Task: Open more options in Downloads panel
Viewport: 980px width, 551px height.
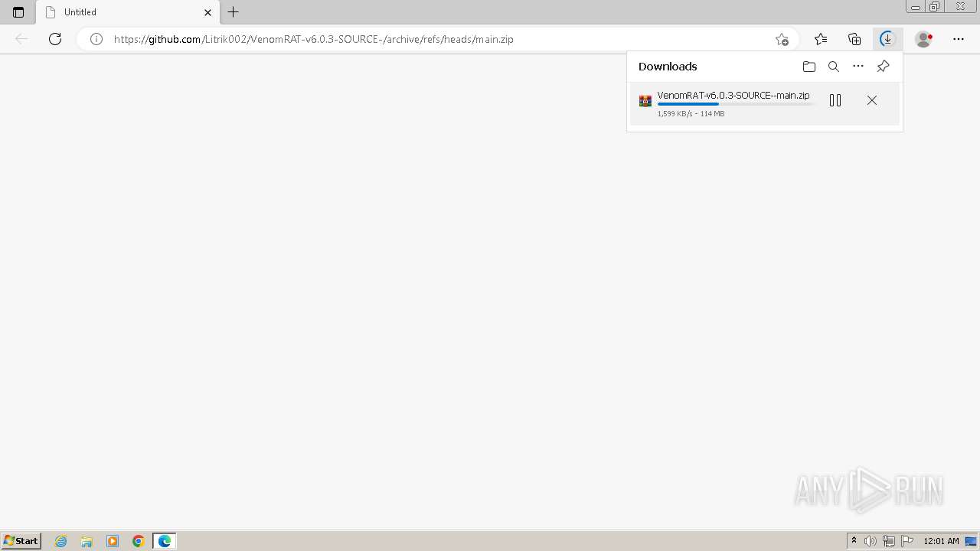Action: tap(858, 67)
